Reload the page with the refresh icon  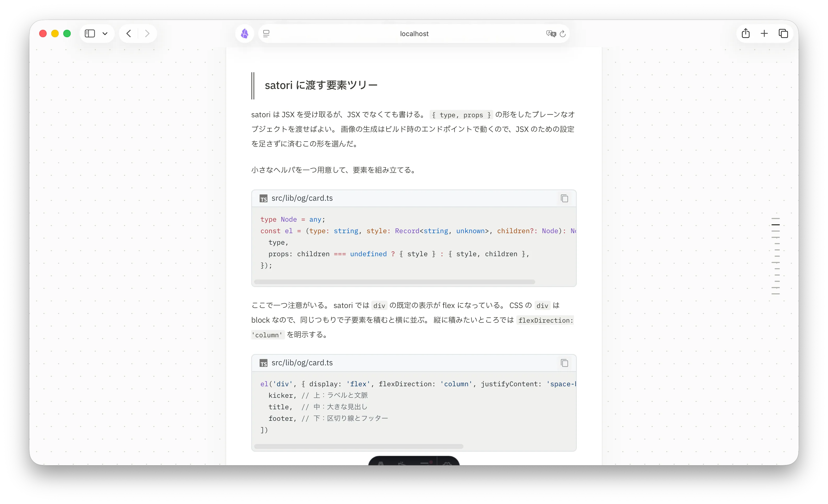(x=563, y=33)
